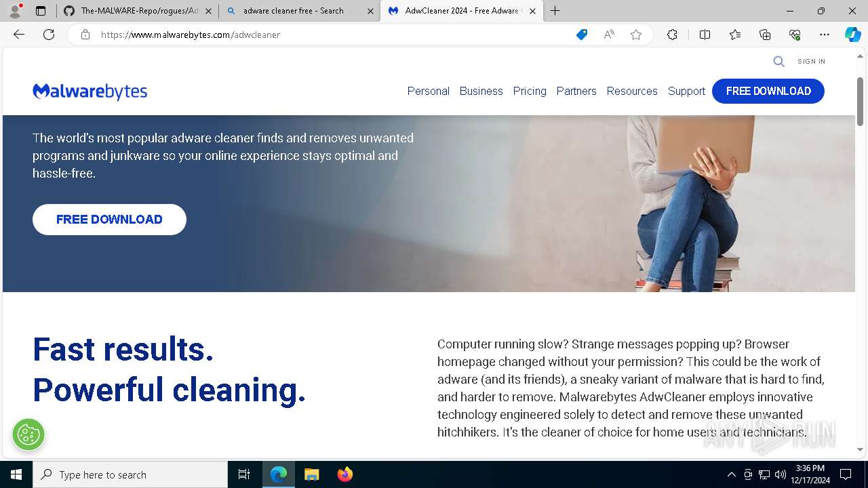Viewport: 868px width, 488px height.
Task: Open Support navigation item
Action: coord(686,91)
